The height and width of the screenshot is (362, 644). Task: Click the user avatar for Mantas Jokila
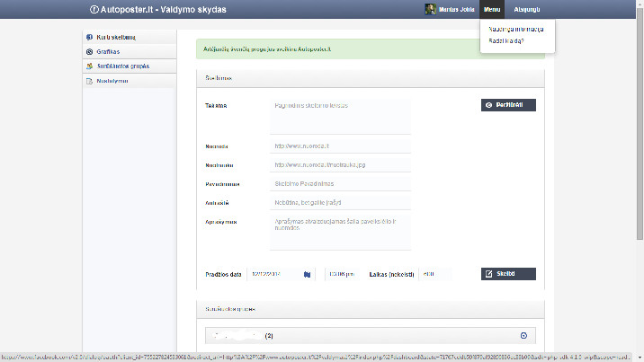pos(430,9)
